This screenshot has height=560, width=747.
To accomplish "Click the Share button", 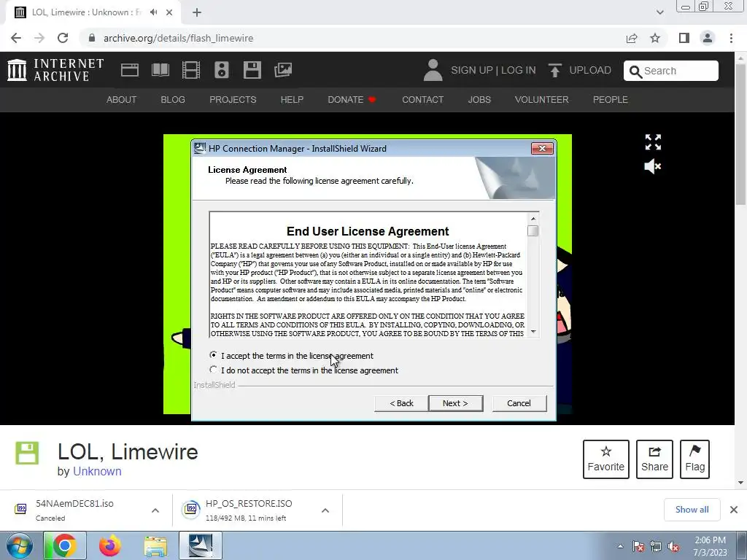I will (654, 459).
